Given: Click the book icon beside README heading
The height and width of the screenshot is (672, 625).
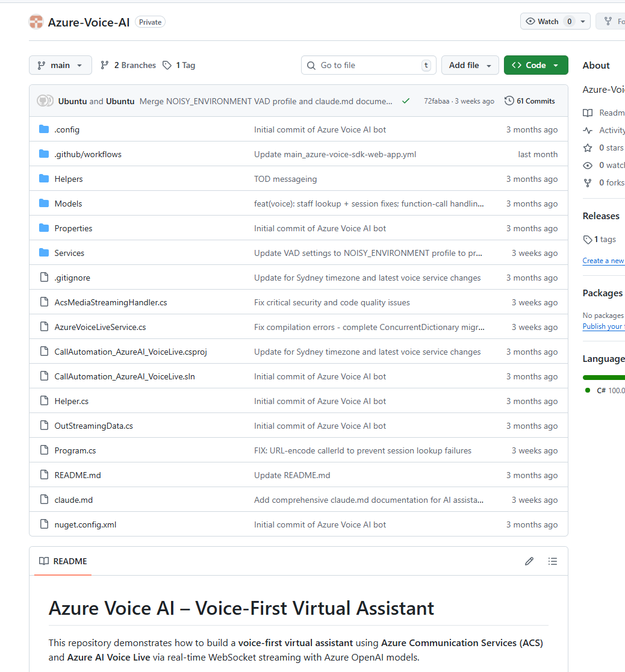Looking at the screenshot, I should 43,561.
